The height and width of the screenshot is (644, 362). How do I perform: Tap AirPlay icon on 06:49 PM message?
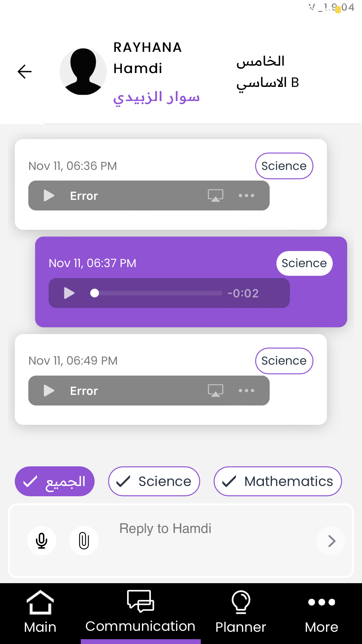click(x=215, y=390)
